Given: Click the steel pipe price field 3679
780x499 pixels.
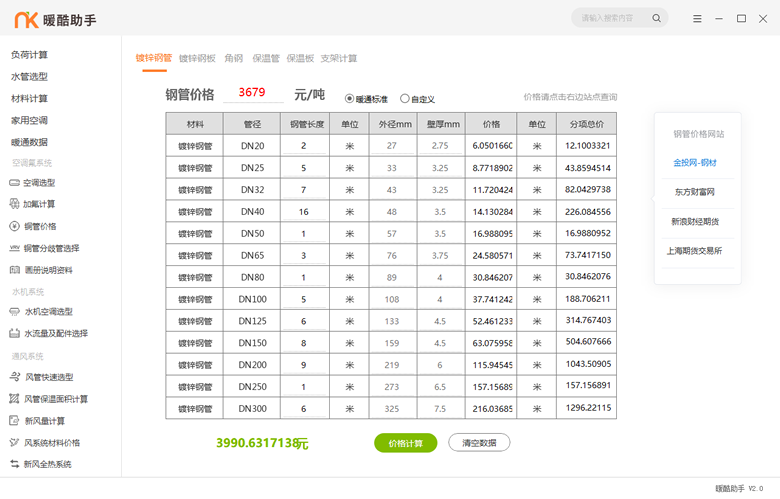Looking at the screenshot, I should 253,93.
